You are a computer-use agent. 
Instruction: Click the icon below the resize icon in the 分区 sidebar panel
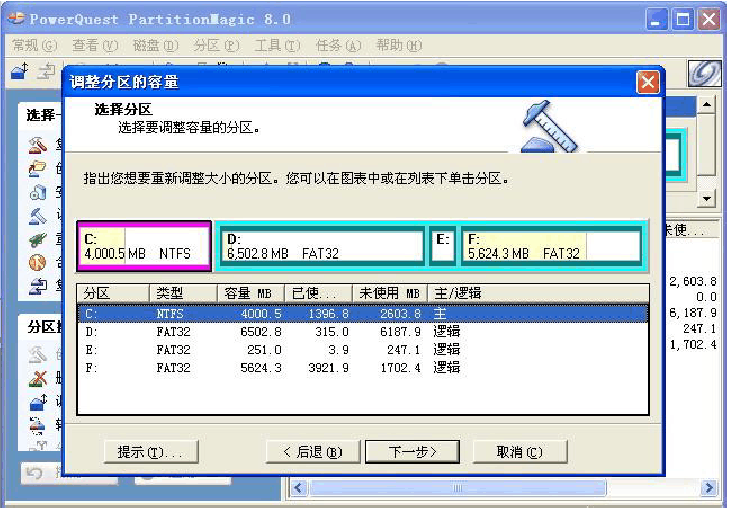[x=38, y=425]
